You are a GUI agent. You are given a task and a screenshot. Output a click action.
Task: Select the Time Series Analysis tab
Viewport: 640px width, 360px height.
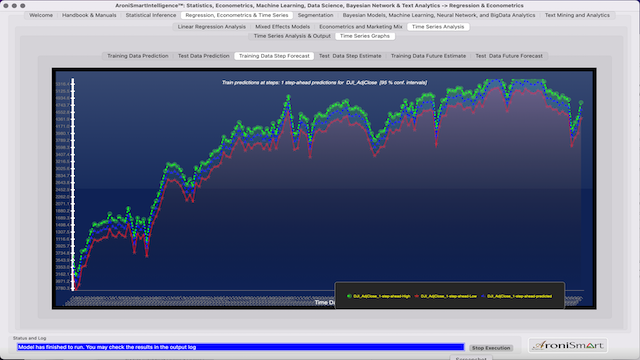coord(438,27)
